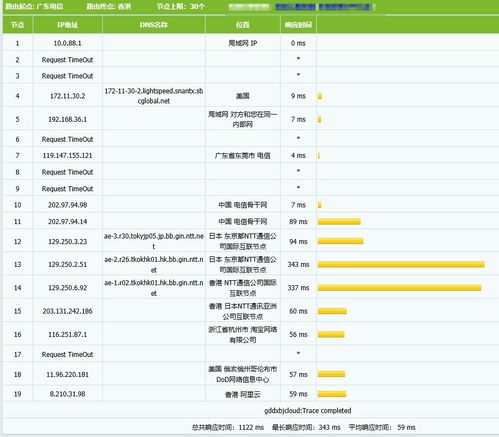Click the 59 ms time in row 19
Viewport: 499px width, 437px height.
click(298, 394)
